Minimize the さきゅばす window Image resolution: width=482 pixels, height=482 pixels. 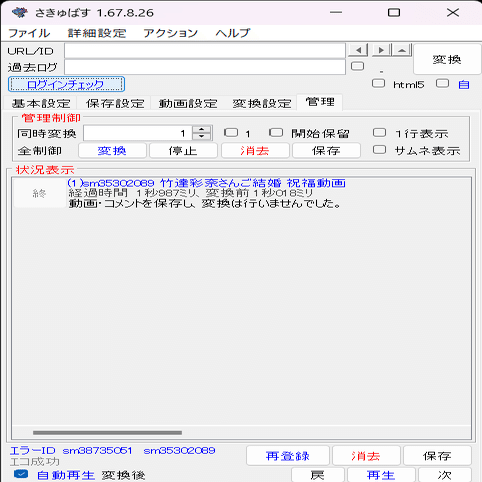click(x=336, y=13)
